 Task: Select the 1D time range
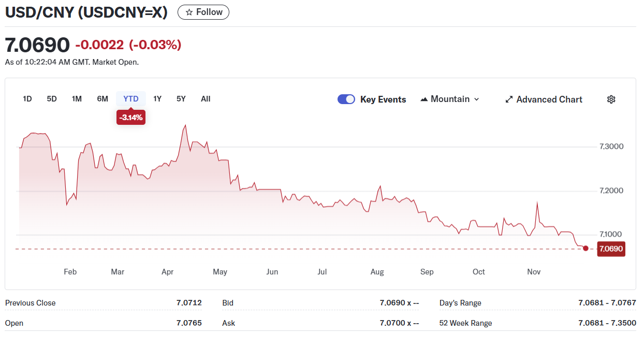pos(27,99)
